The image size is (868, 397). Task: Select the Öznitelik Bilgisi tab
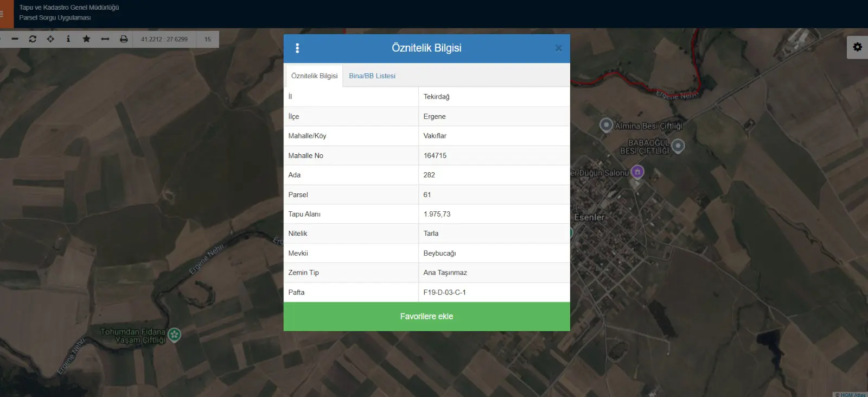[315, 76]
